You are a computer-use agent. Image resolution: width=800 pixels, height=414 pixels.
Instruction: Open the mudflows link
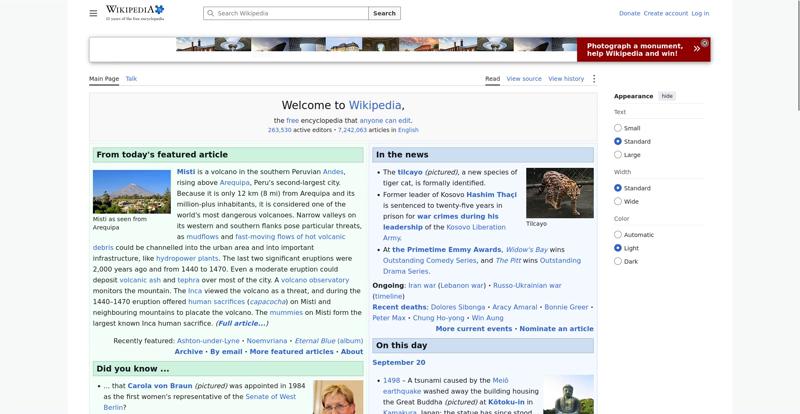pyautogui.click(x=203, y=237)
